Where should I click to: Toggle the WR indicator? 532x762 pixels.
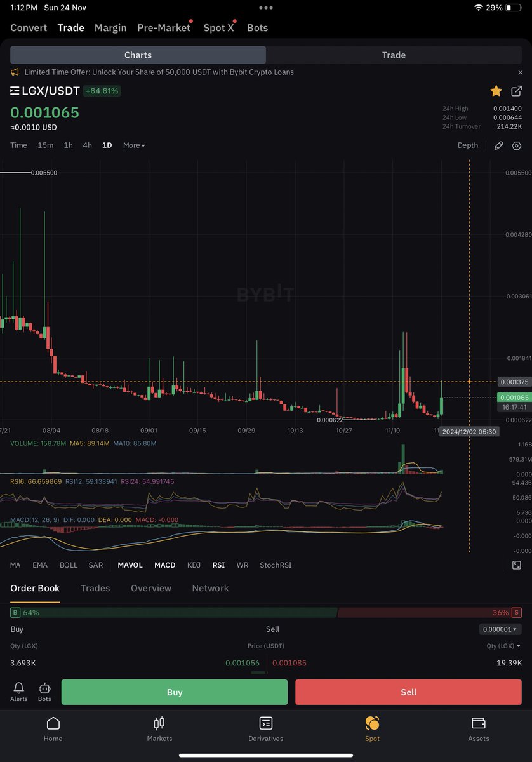click(x=243, y=565)
